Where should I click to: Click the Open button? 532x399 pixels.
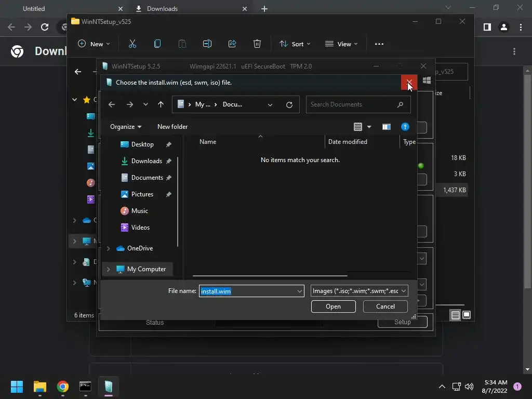(333, 307)
